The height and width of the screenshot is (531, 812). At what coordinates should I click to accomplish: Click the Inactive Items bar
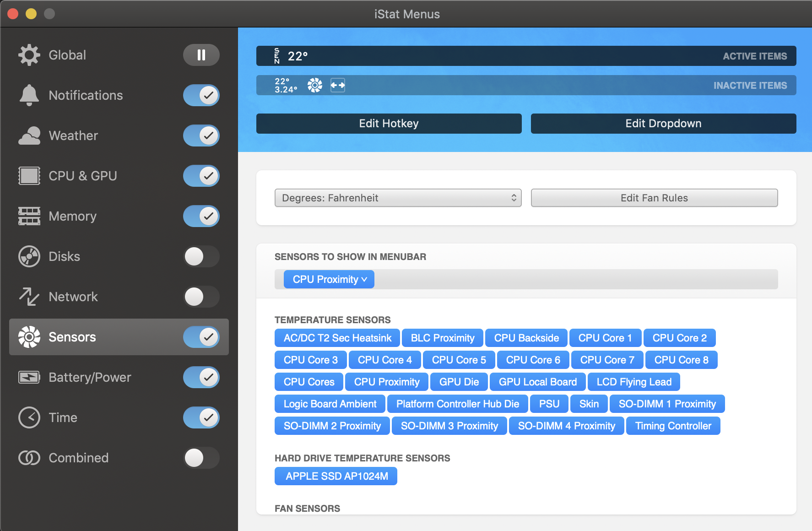click(x=526, y=85)
